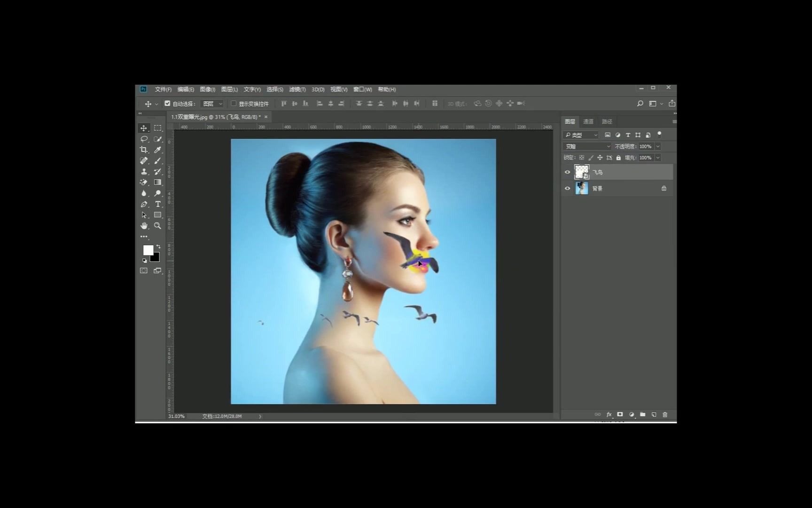Choose the Clone Stamp tool

pyautogui.click(x=144, y=172)
